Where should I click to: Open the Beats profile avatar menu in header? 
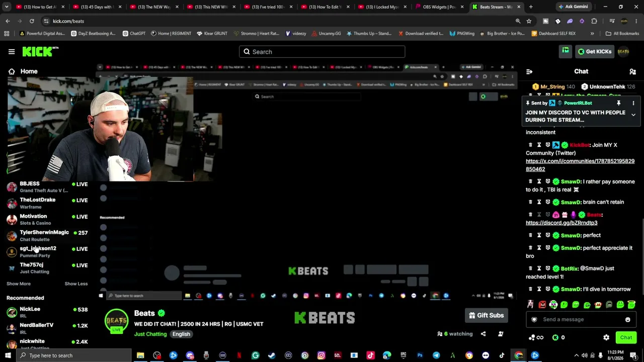623,51
